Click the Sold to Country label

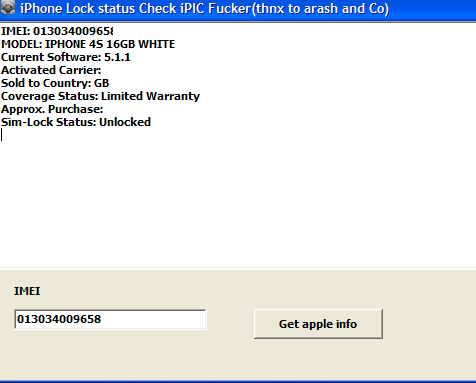click(x=46, y=83)
